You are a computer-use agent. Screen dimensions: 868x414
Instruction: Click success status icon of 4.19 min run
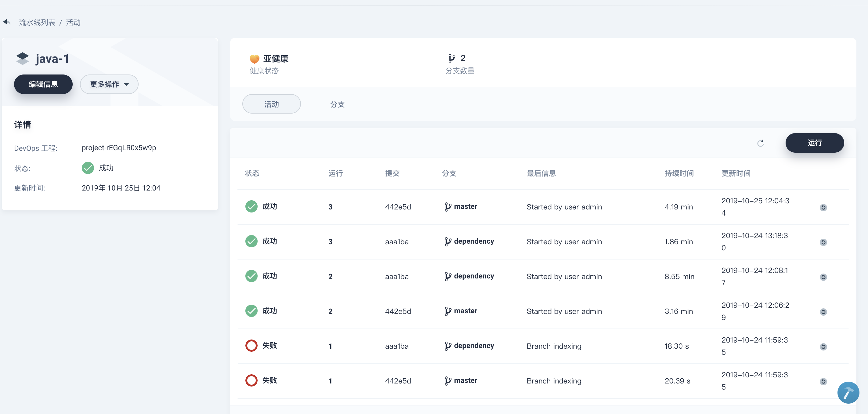[x=251, y=207]
